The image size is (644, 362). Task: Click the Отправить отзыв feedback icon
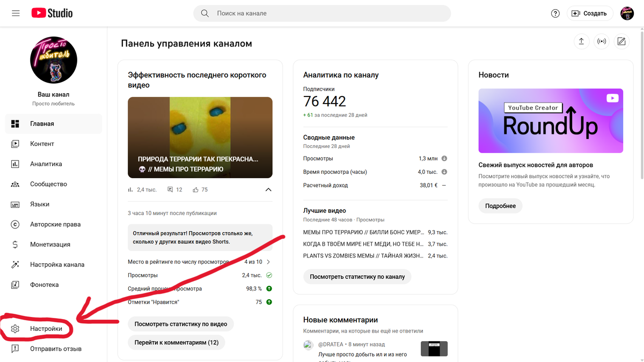click(x=15, y=349)
